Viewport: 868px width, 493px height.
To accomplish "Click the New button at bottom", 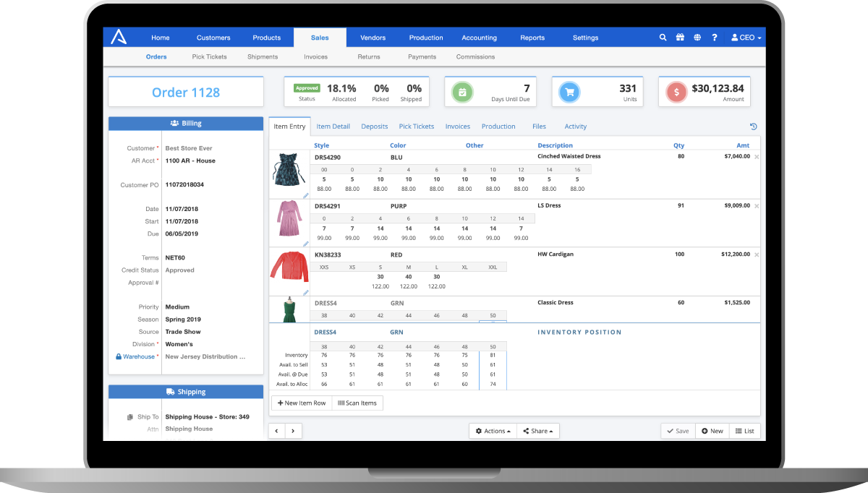I will click(712, 431).
